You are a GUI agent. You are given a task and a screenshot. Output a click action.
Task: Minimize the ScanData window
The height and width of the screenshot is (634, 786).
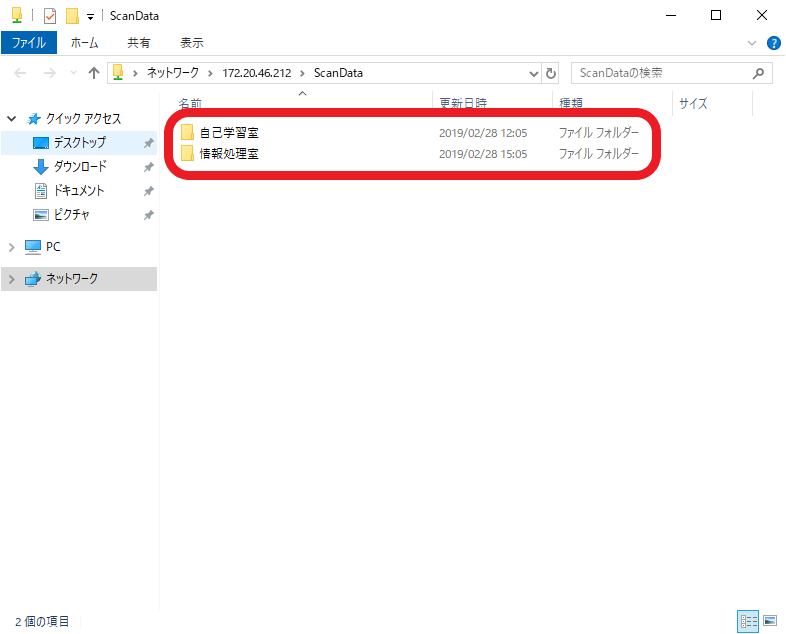[671, 16]
